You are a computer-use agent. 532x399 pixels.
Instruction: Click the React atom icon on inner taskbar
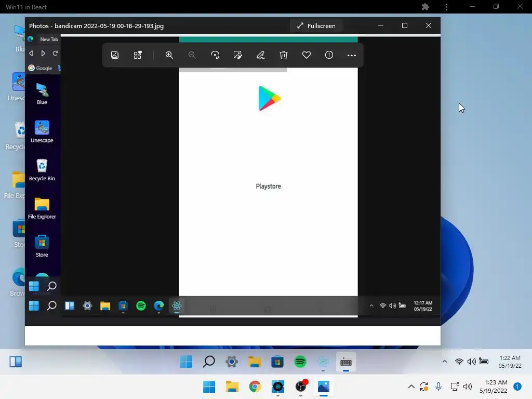pos(323,362)
